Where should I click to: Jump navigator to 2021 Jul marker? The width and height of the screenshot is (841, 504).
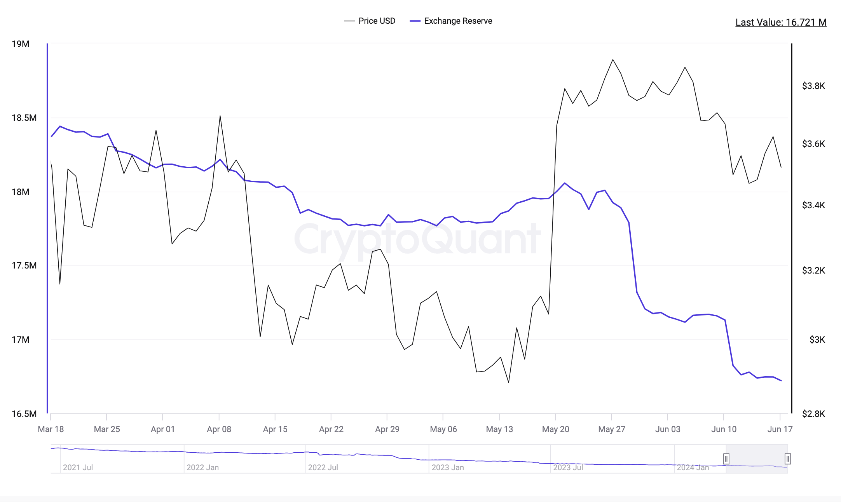tap(78, 467)
